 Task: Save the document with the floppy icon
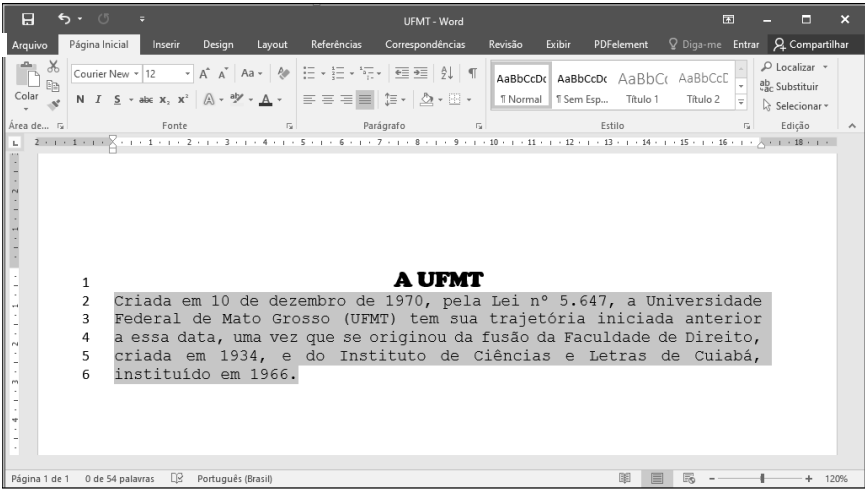click(28, 19)
